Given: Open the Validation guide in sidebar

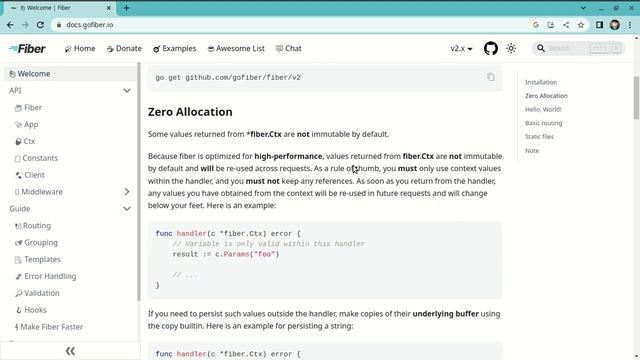Looking at the screenshot, I should click(37, 293).
